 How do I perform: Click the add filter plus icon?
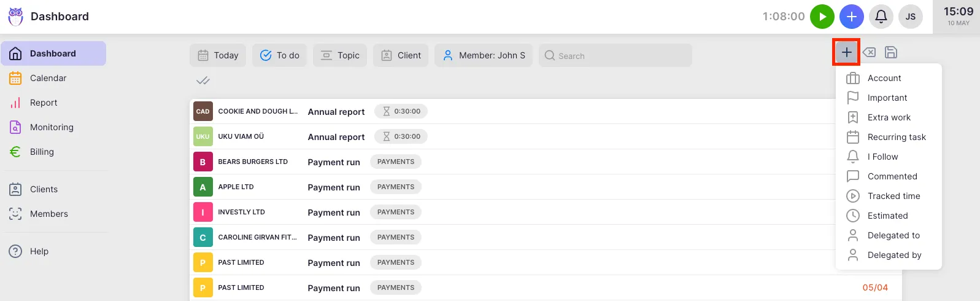pos(846,52)
